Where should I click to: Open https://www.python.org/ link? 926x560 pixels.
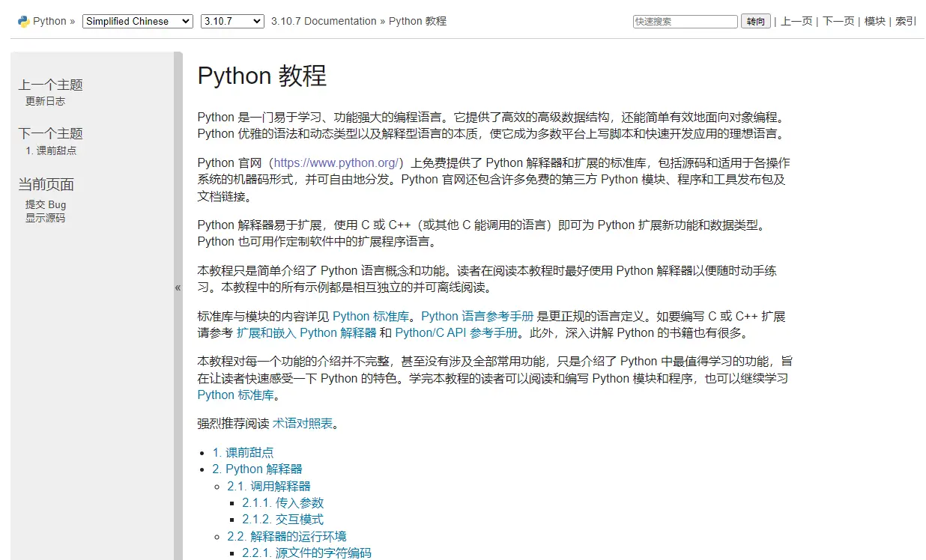point(338,162)
